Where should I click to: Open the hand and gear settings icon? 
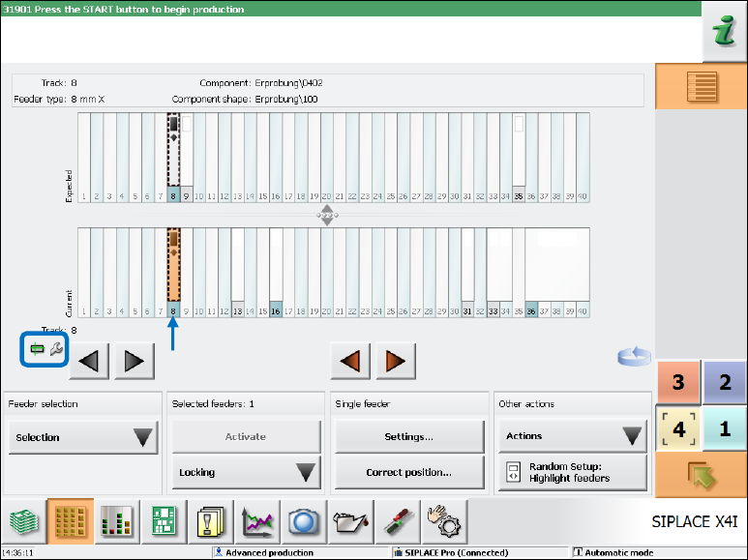coord(445,522)
